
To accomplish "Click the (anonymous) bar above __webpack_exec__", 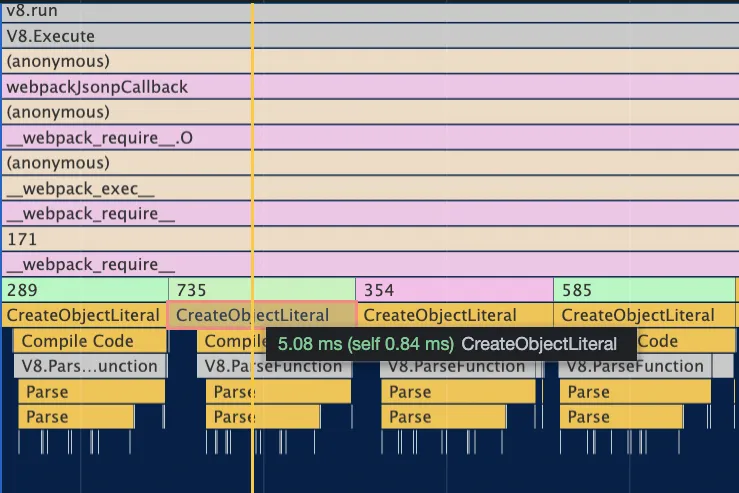I will [x=370, y=163].
